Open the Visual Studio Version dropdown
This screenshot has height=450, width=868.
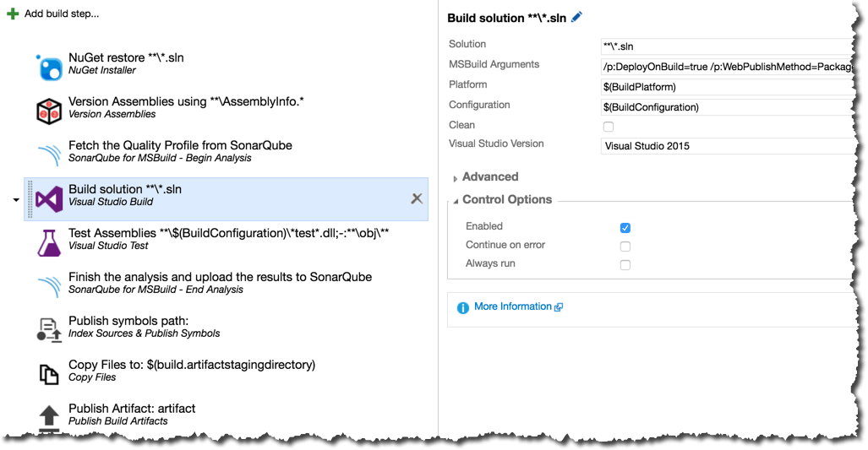point(728,146)
